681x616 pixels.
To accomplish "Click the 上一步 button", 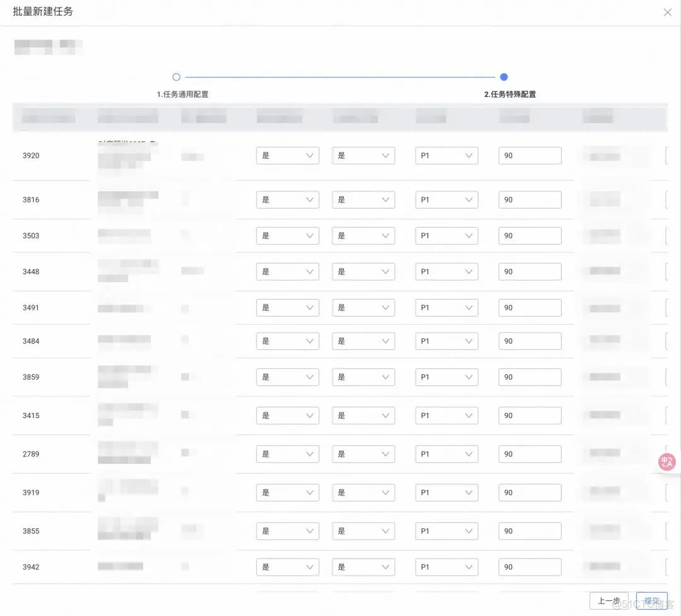I will pos(608,601).
